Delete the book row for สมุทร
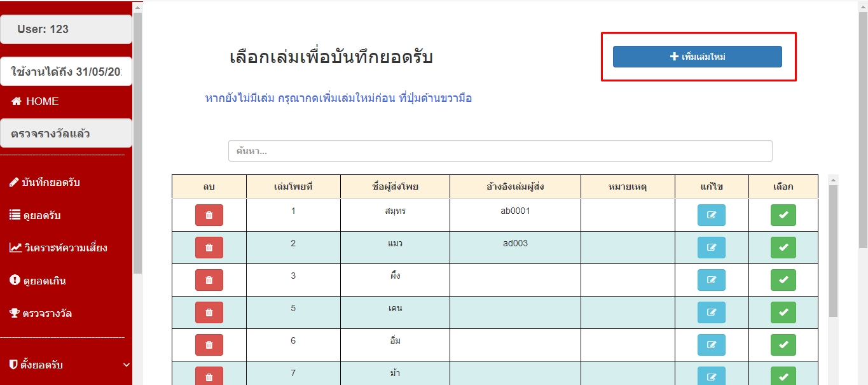The height and width of the screenshot is (385, 868). 209,215
